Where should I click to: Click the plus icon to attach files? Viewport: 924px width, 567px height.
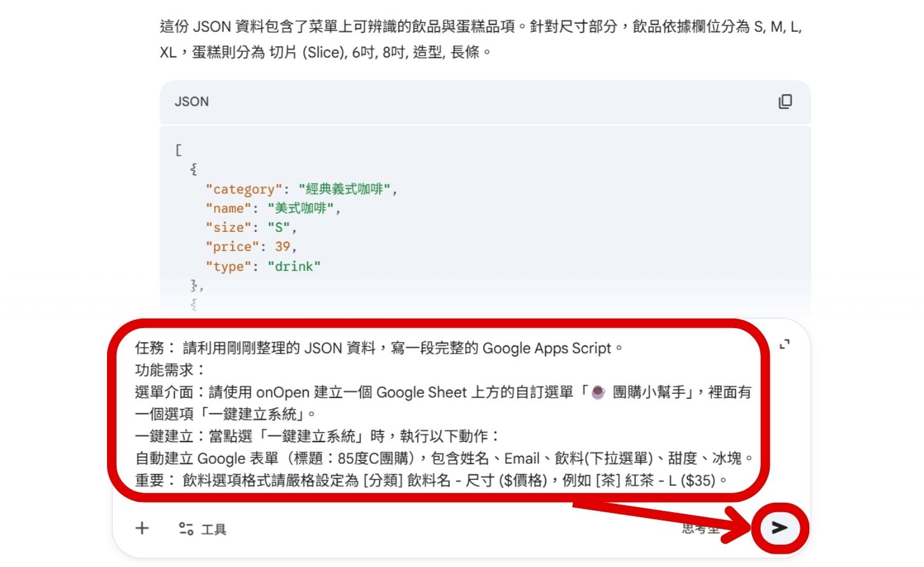pyautogui.click(x=141, y=528)
